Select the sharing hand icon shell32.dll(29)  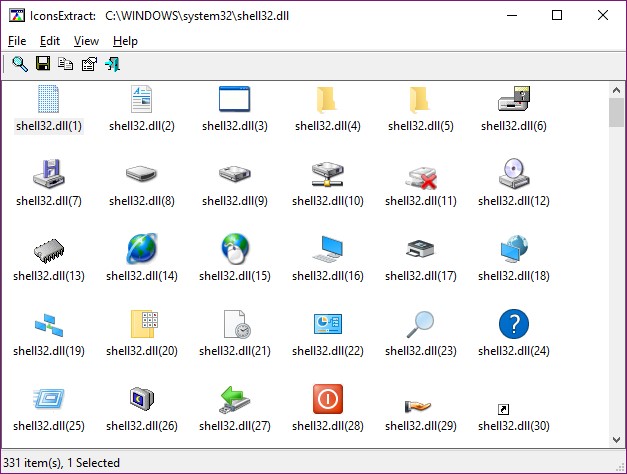coord(418,406)
